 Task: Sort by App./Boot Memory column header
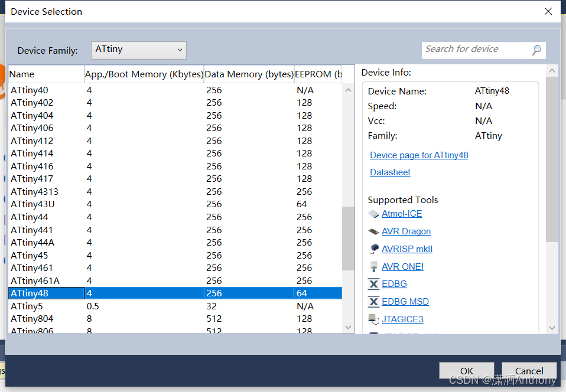144,74
